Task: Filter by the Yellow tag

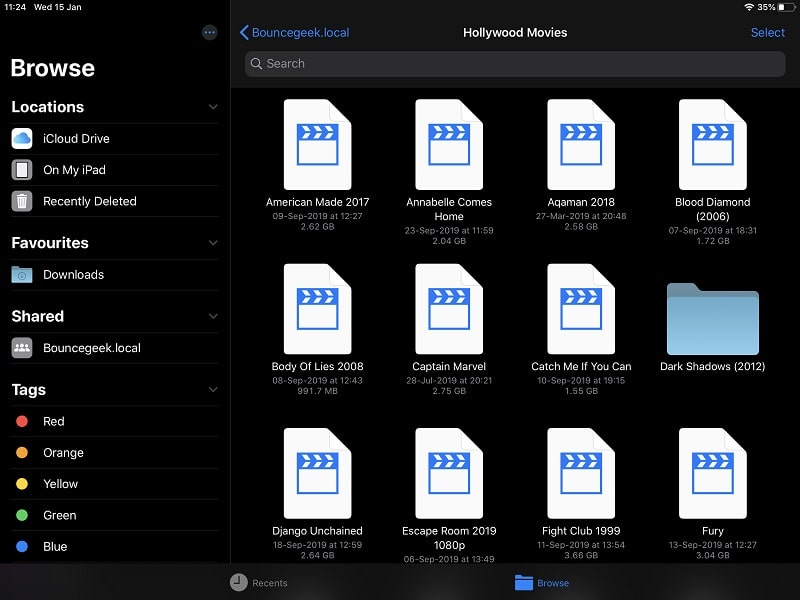Action: (x=115, y=484)
